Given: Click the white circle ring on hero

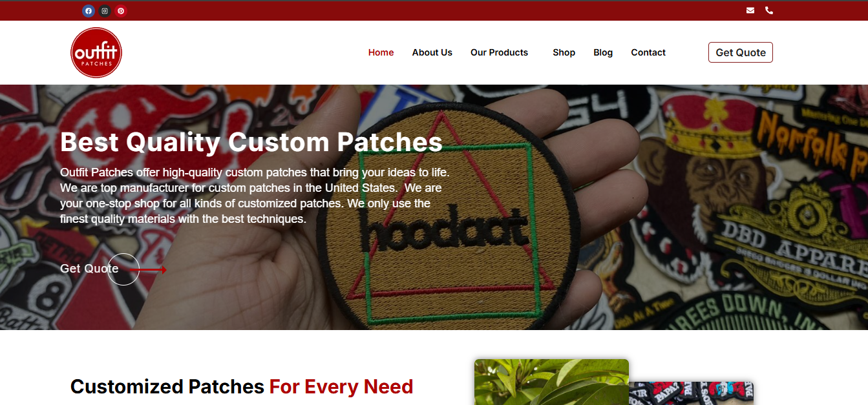Looking at the screenshot, I should point(123,269).
